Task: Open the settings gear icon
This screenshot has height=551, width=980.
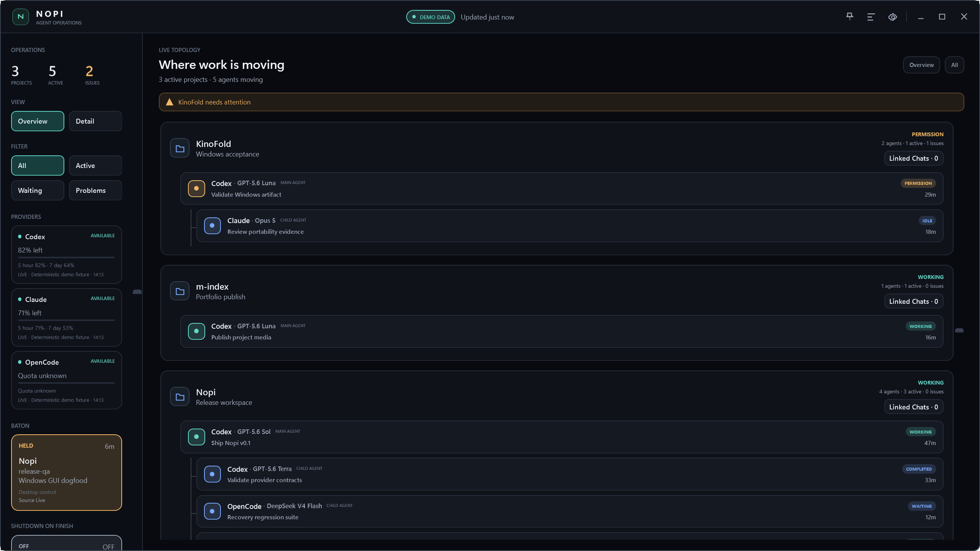Action: tap(893, 17)
